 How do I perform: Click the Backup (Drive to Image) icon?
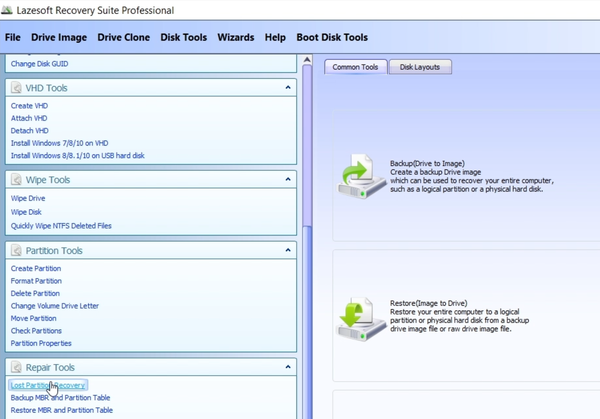pos(362,176)
